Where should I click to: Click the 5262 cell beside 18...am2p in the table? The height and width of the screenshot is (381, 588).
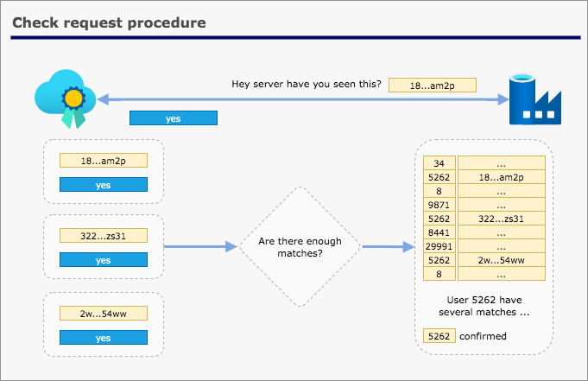click(x=439, y=177)
